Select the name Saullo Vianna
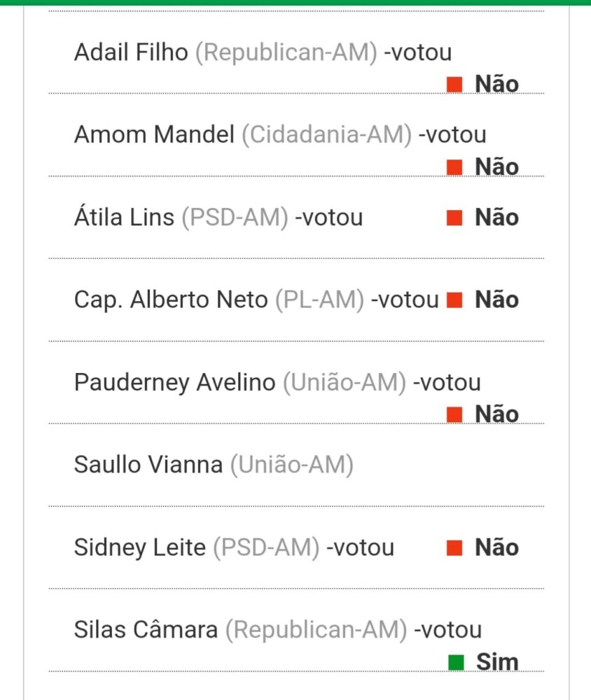The height and width of the screenshot is (700, 591). [148, 465]
